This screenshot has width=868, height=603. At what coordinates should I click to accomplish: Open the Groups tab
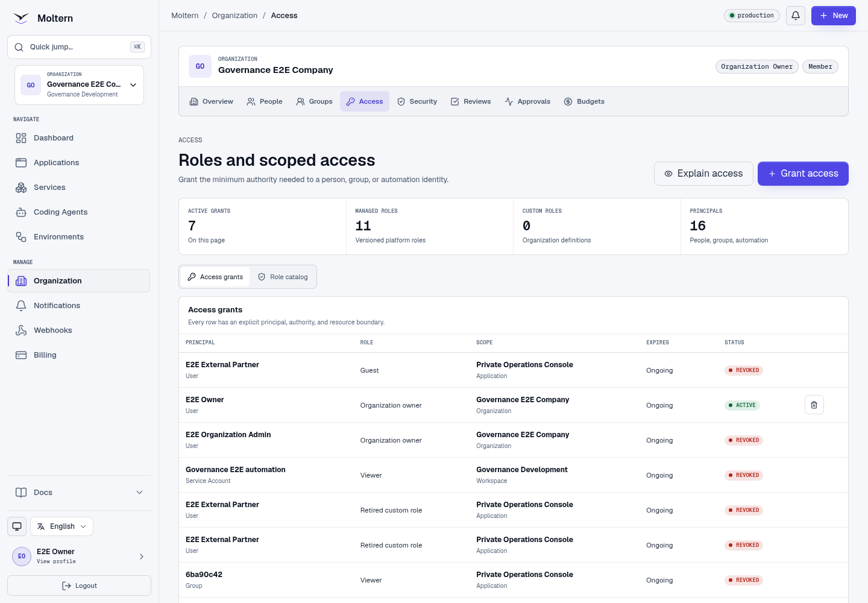point(314,101)
